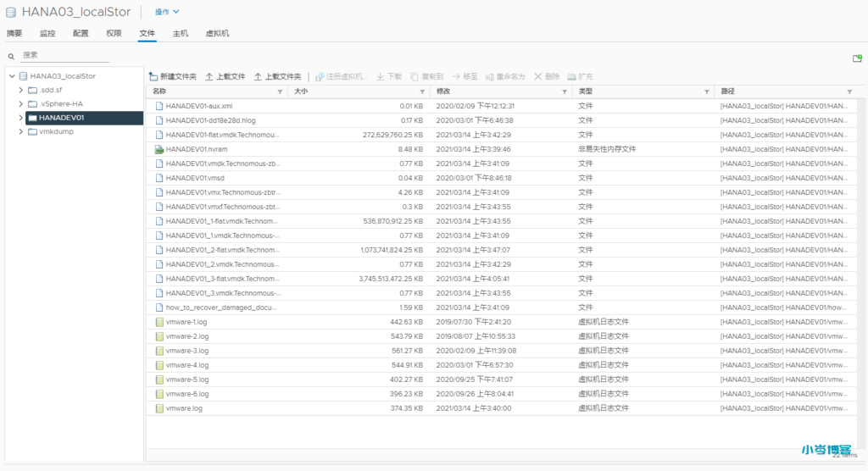Click the filter icon in 类型 column header
This screenshot has height=471, width=868.
[x=707, y=91]
